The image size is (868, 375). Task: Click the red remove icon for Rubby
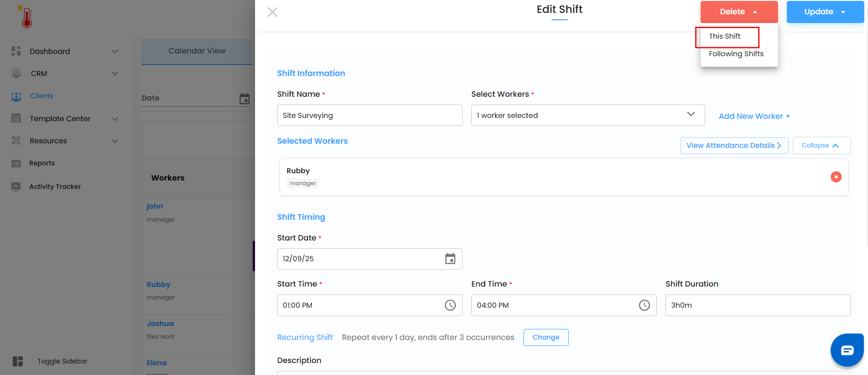click(x=836, y=177)
